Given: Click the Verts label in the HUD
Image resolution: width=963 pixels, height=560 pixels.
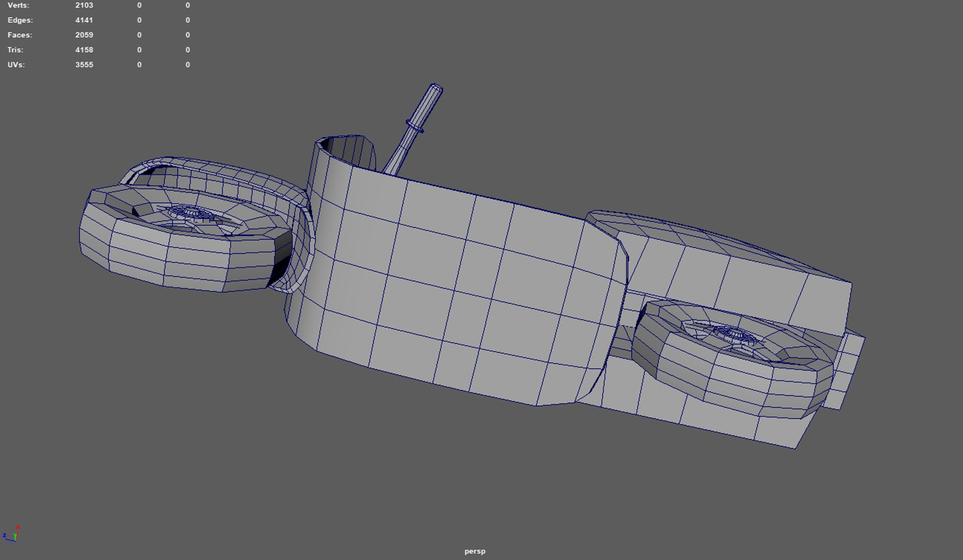Looking at the screenshot, I should point(19,5).
